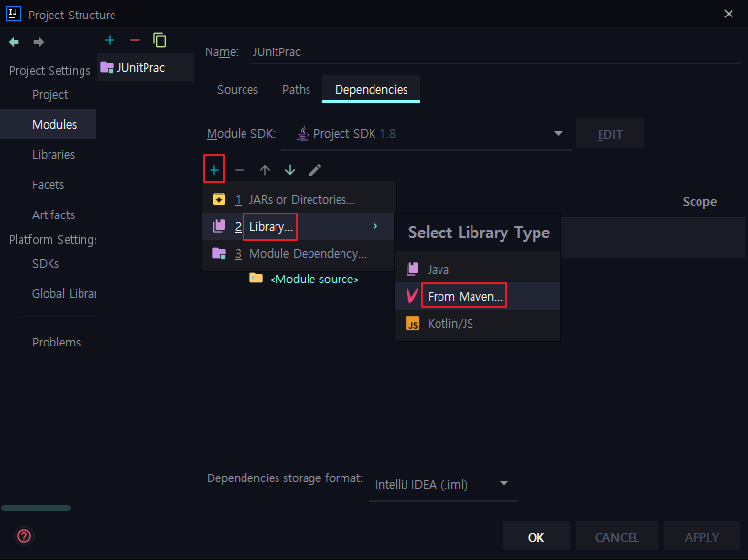The width and height of the screenshot is (748, 560).
Task: Click the OK button
Action: pyautogui.click(x=537, y=537)
